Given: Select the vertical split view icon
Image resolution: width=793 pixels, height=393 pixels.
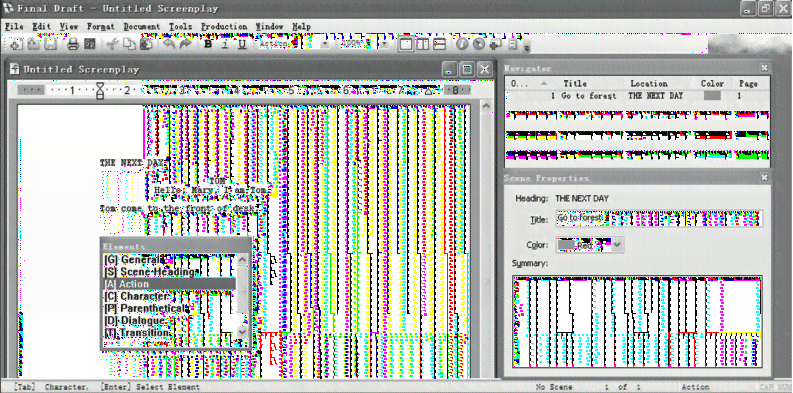Looking at the screenshot, I should pos(423,45).
